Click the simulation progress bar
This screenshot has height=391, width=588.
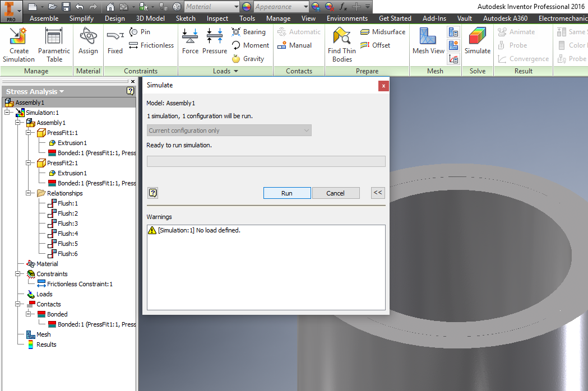pos(266,161)
